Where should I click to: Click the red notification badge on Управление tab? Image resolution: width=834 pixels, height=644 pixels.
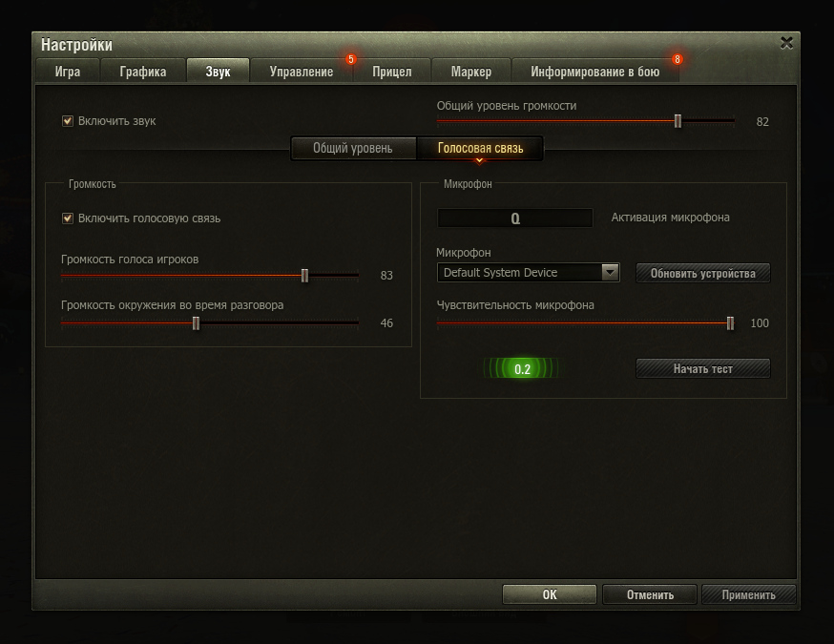tap(350, 59)
